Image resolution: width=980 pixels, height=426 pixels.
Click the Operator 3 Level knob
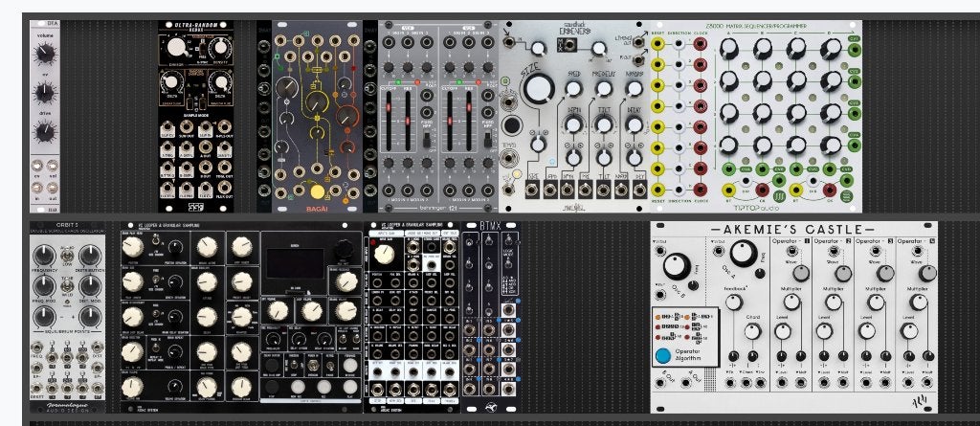coord(866,331)
